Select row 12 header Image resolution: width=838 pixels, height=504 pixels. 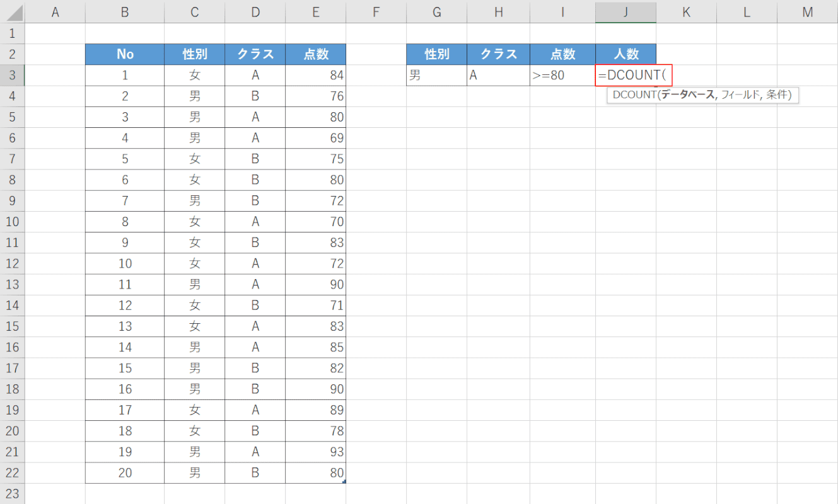pos(12,263)
